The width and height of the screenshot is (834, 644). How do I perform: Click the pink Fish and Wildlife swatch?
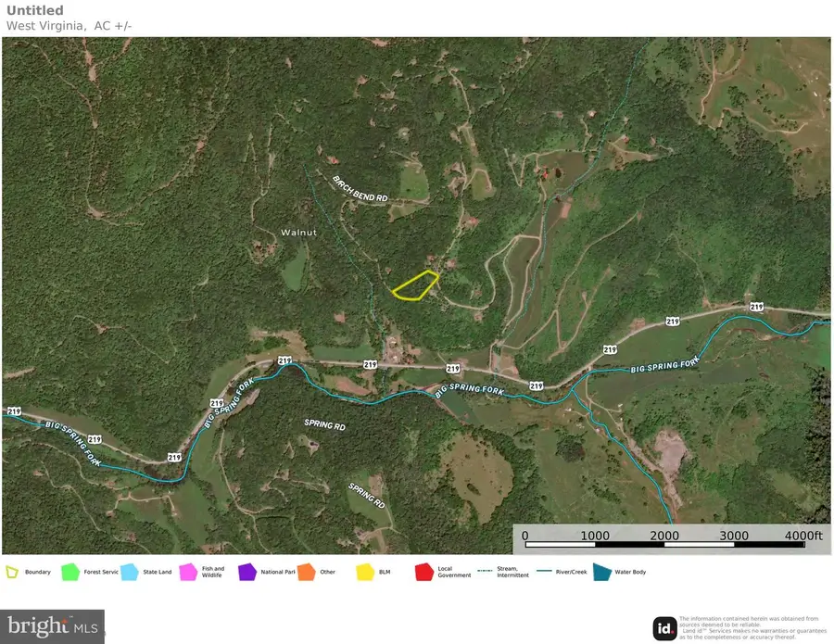188,573
